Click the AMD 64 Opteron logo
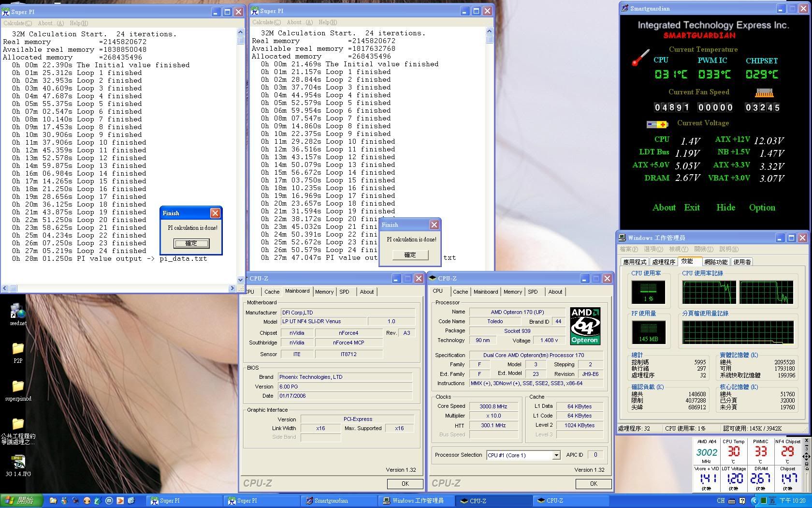Screen dimensions: 812x508 [585, 326]
